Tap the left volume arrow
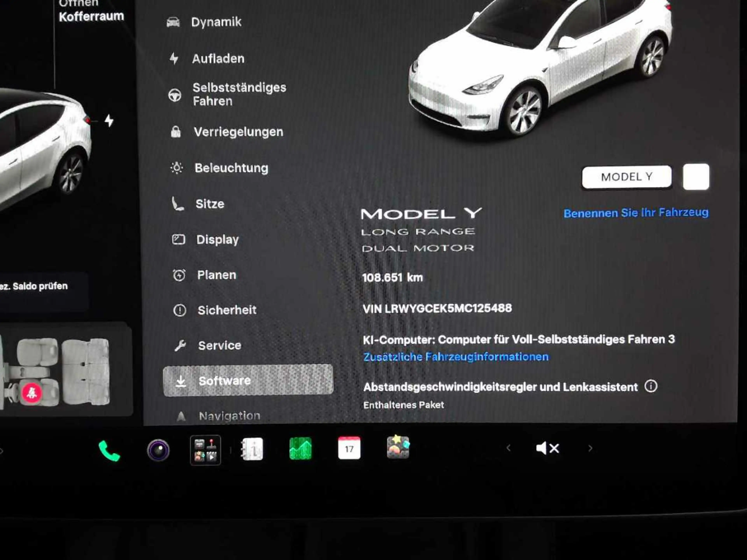 pyautogui.click(x=509, y=448)
